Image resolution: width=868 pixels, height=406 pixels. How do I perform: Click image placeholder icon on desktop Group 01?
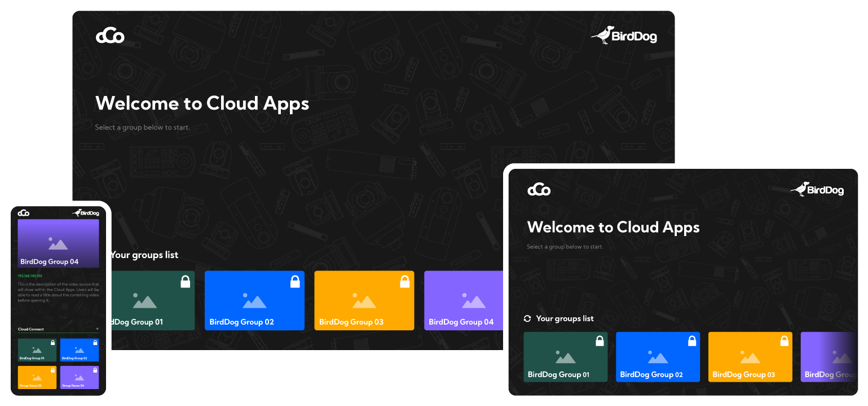145,300
